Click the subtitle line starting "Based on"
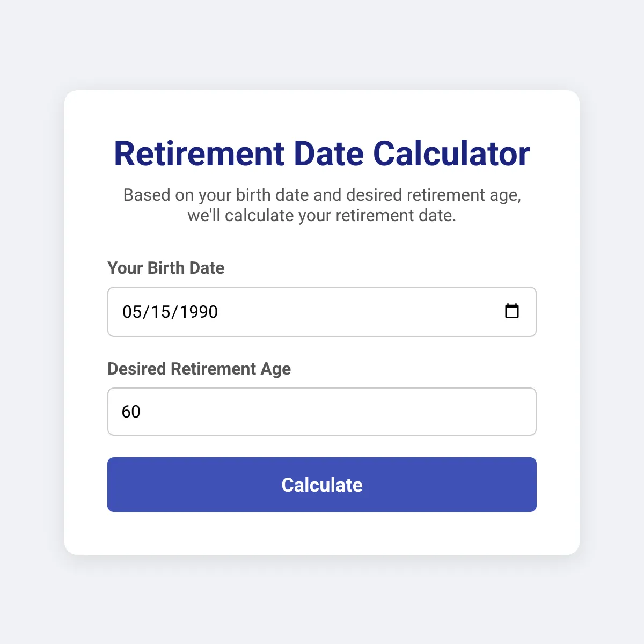This screenshot has width=644, height=644. coord(322,195)
